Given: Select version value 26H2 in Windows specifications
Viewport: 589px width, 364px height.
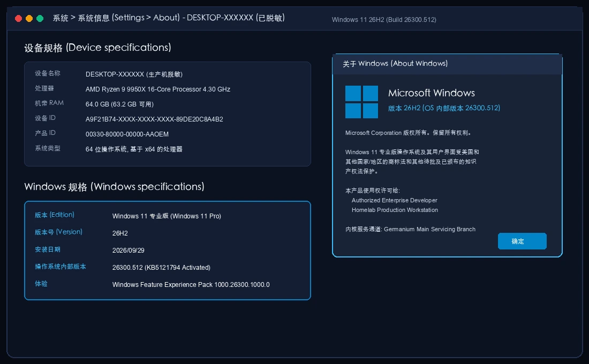Looking at the screenshot, I should click(120, 233).
